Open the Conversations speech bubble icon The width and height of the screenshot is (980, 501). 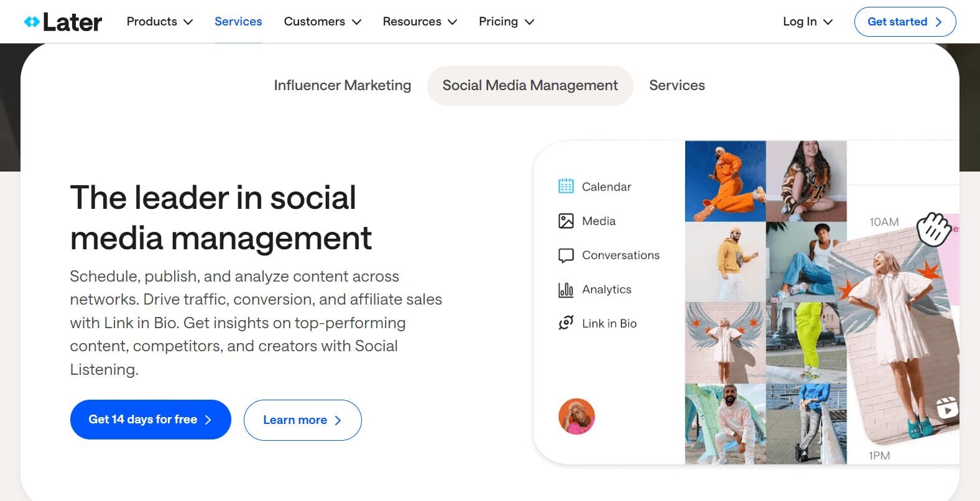coord(566,255)
